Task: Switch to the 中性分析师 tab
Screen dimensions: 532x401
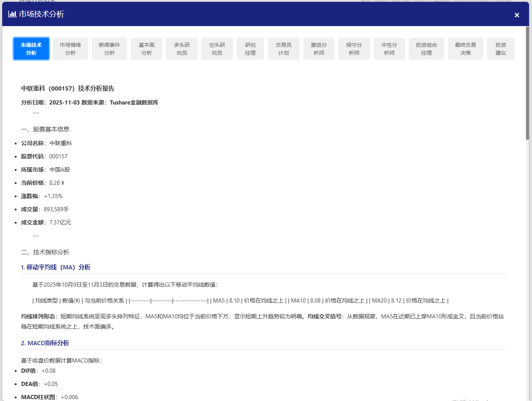Action: [x=389, y=48]
